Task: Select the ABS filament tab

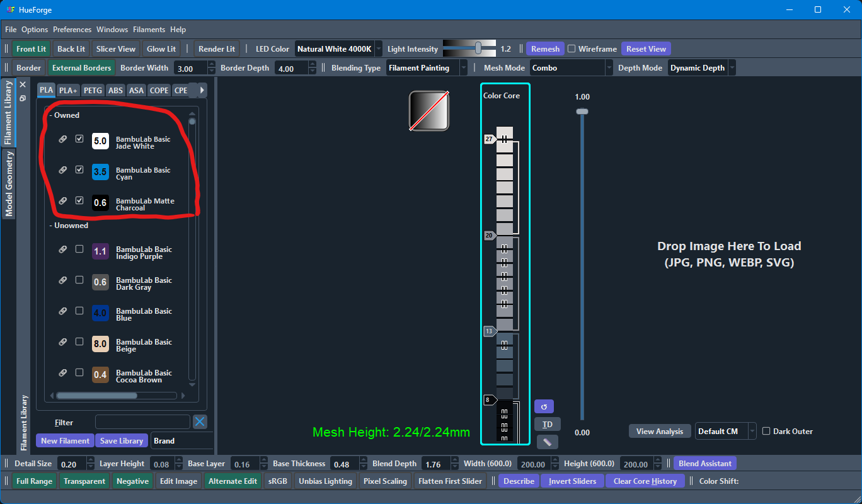Action: 115,90
